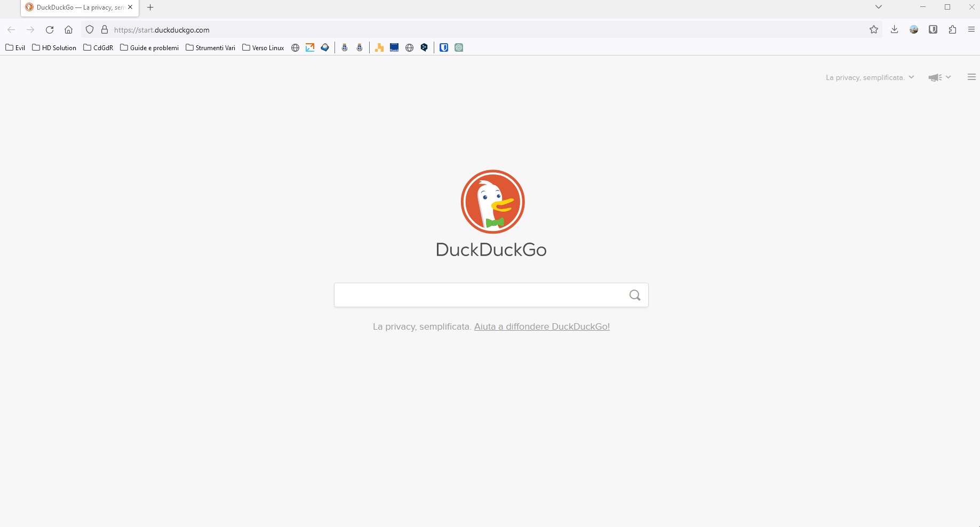Show site security padlock info
The height and width of the screenshot is (527, 980).
pos(105,30)
